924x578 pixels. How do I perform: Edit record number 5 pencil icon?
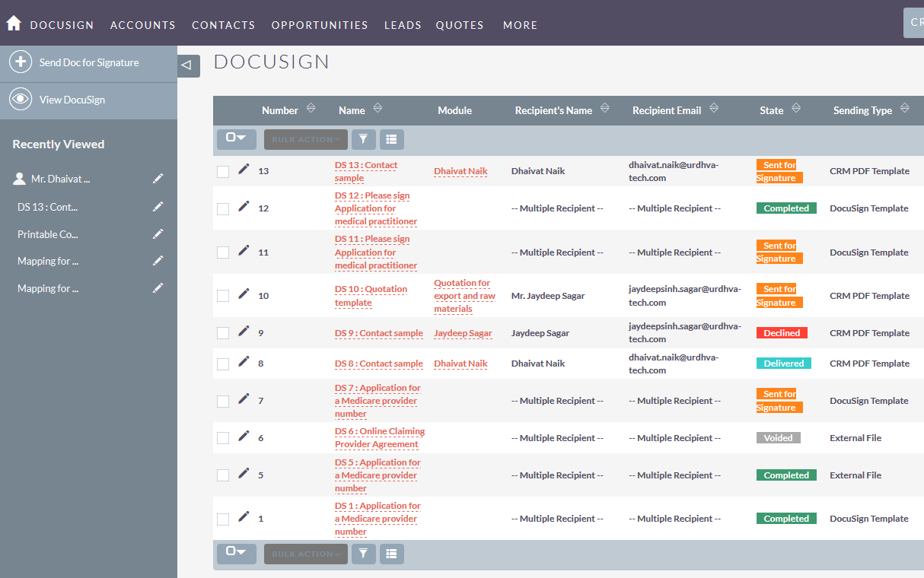[244, 474]
